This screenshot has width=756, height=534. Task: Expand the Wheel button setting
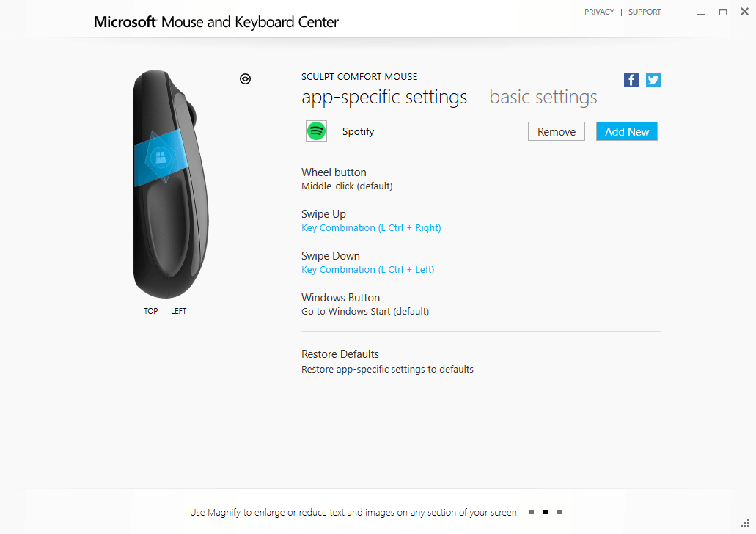tap(334, 172)
